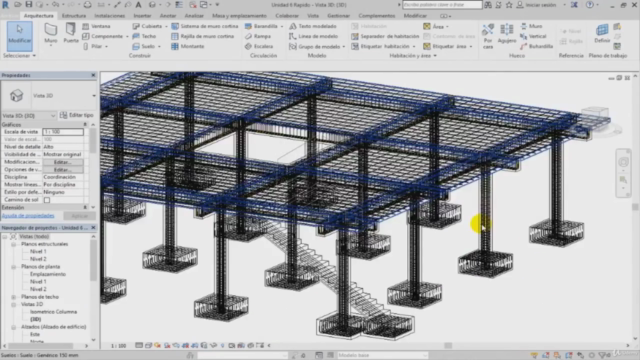Open Emplazamiento floor plan
Viewport: 640px width, 360px height.
[x=47, y=274]
